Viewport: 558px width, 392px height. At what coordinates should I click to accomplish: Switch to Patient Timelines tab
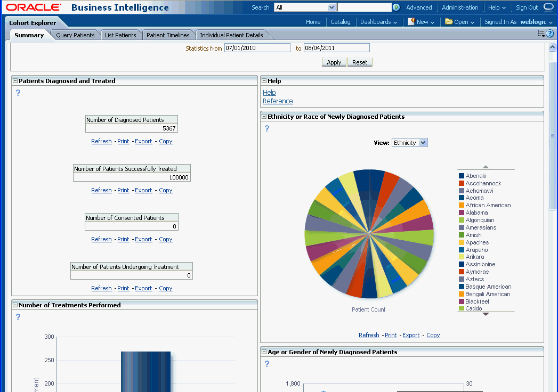(x=168, y=35)
